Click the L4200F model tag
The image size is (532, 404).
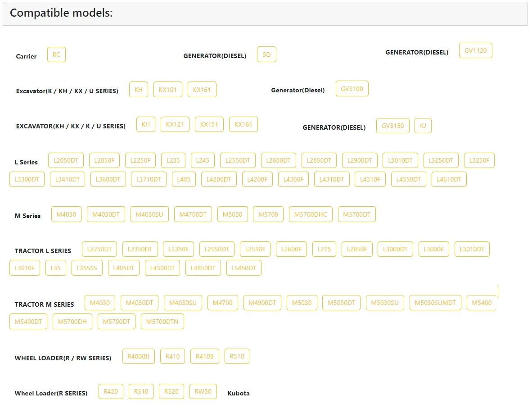(x=257, y=180)
